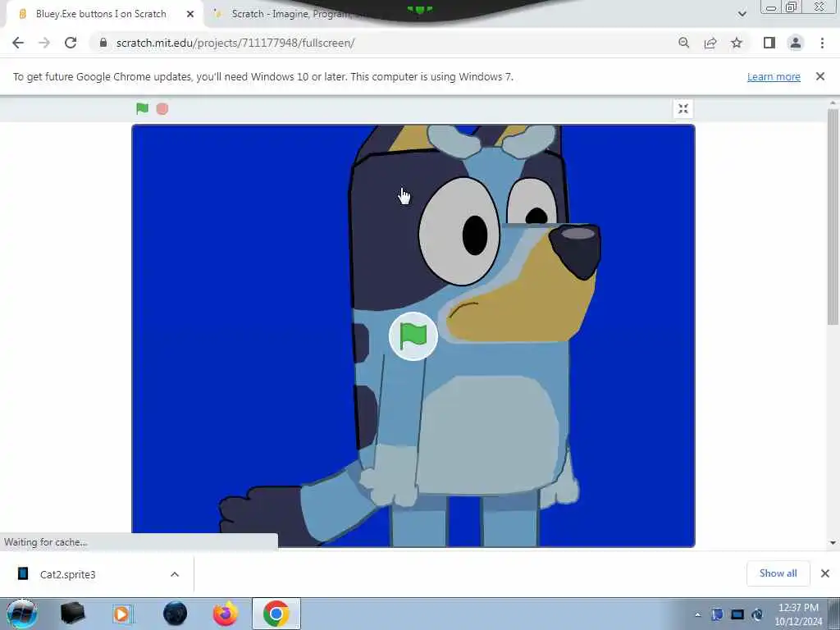Open the volume control in the system tray
Image resolution: width=840 pixels, height=630 pixels.
[757, 614]
